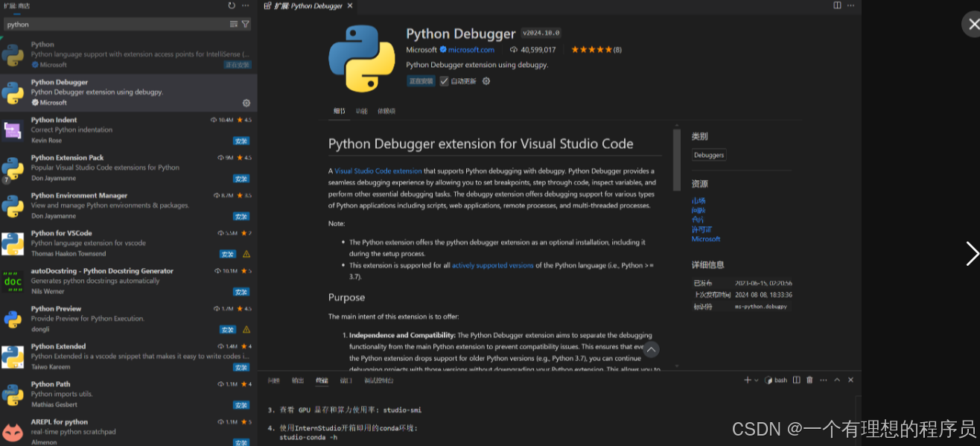Click the ms-python.debugpy identifier text
The image size is (980, 446).
[x=760, y=306]
